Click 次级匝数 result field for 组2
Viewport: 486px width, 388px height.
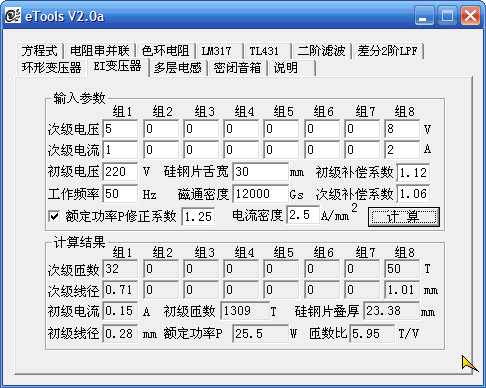pos(161,269)
